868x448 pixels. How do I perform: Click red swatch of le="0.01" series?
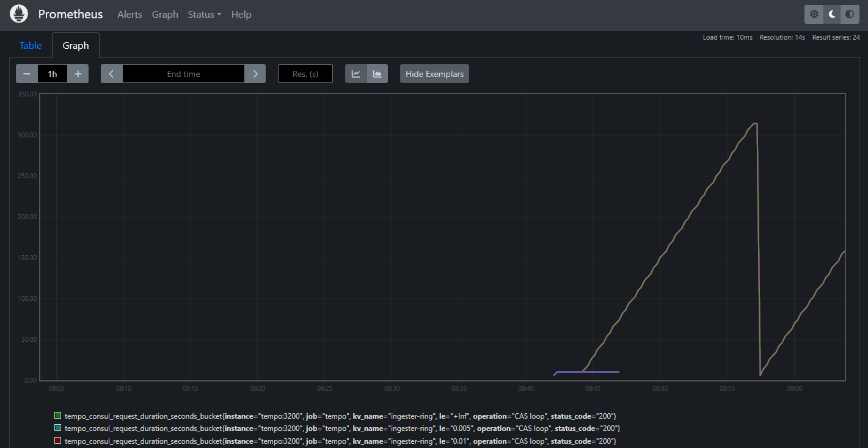pyautogui.click(x=58, y=441)
